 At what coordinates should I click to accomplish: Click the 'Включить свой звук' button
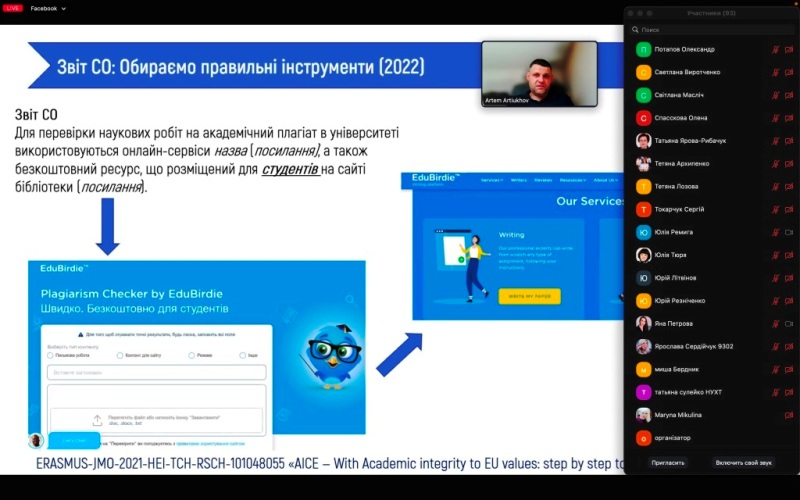(743, 463)
